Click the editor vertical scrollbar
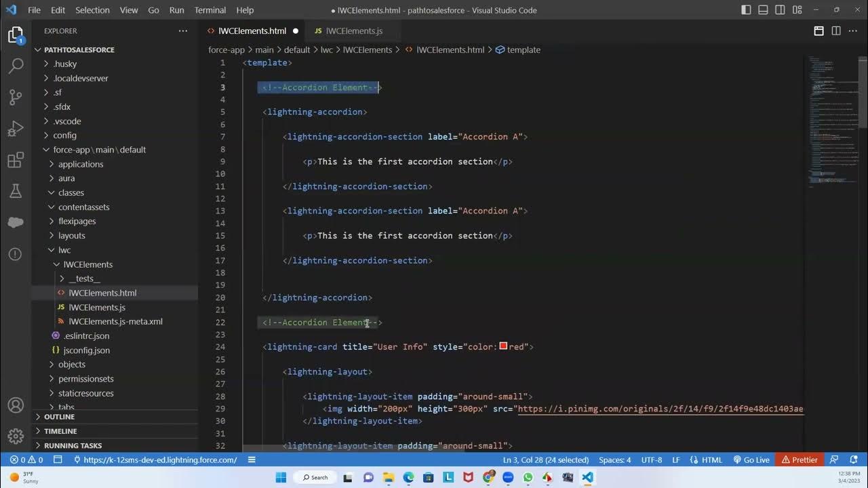868x488 pixels. click(863, 94)
